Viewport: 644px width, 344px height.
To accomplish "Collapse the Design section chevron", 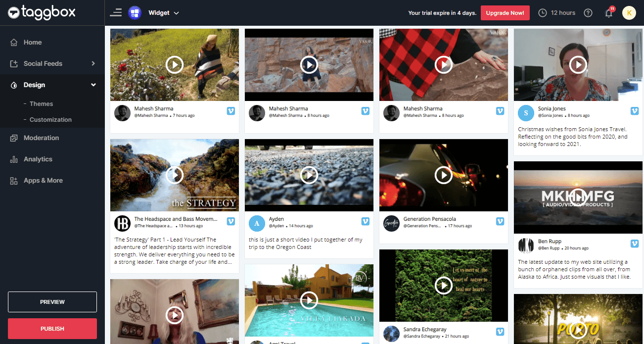I will (x=93, y=85).
